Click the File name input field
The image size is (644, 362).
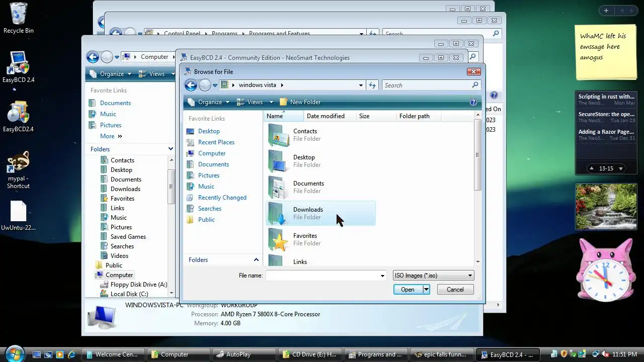[322, 276]
